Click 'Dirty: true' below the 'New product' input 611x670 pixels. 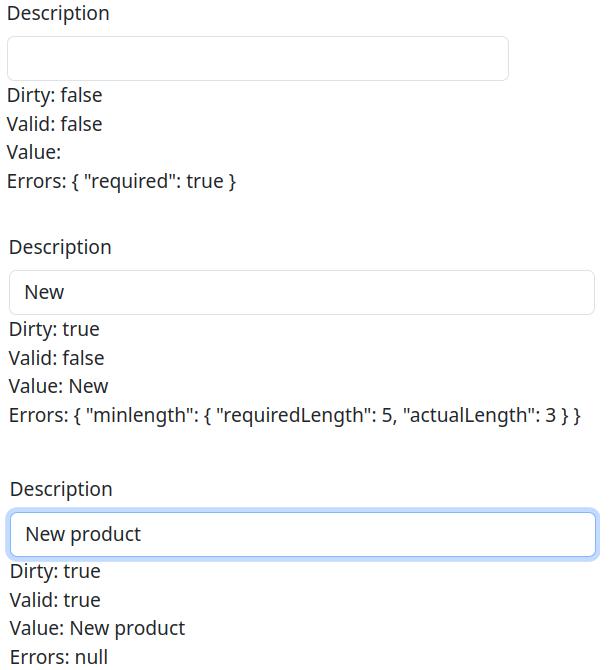pos(55,571)
